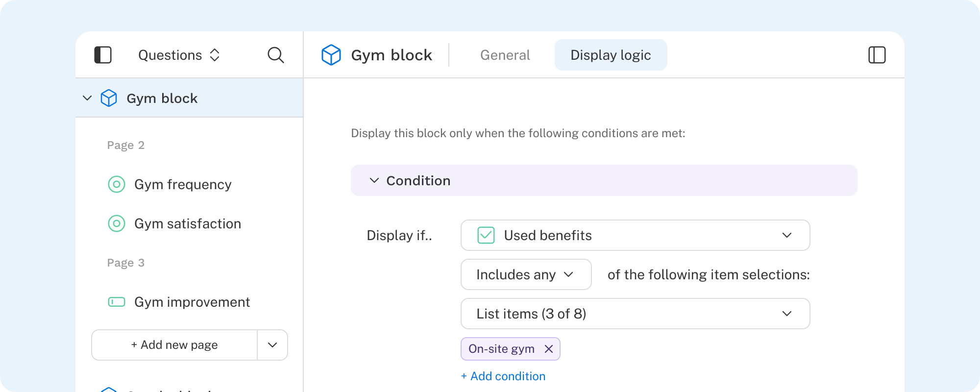Select the Gym improvement checkbox-type icon

[117, 302]
